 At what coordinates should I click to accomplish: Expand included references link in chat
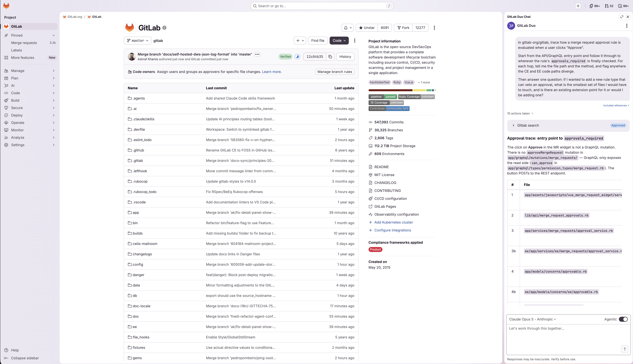tap(616, 105)
